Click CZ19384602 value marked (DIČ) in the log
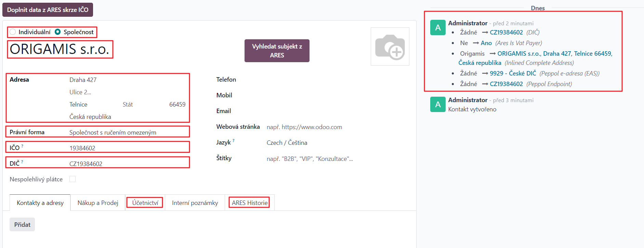644x248 pixels. point(506,32)
